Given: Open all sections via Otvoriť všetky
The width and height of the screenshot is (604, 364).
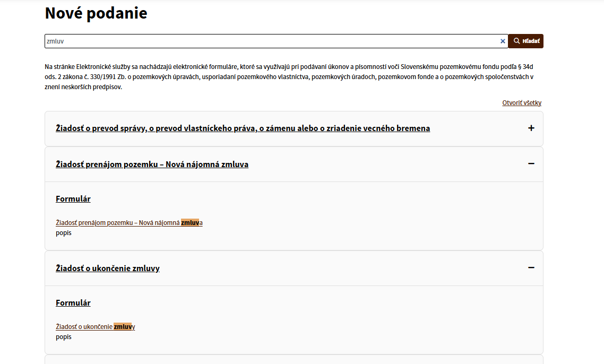Looking at the screenshot, I should click(522, 103).
